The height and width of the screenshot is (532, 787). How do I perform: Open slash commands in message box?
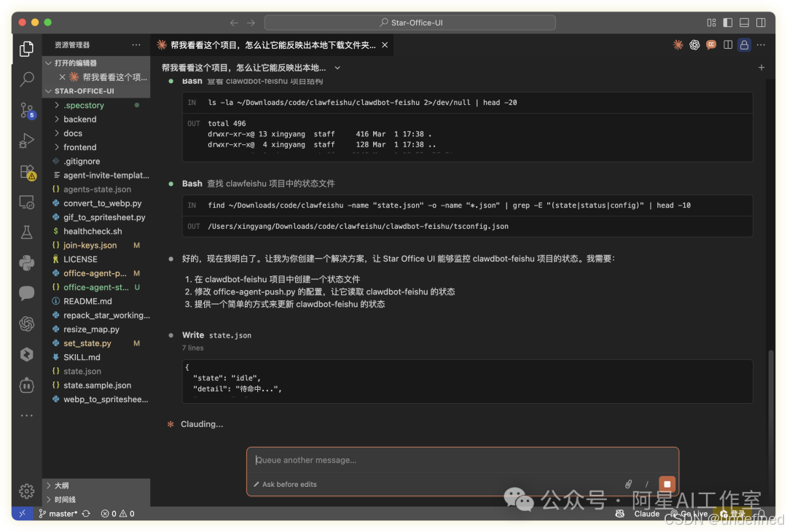[x=646, y=484]
